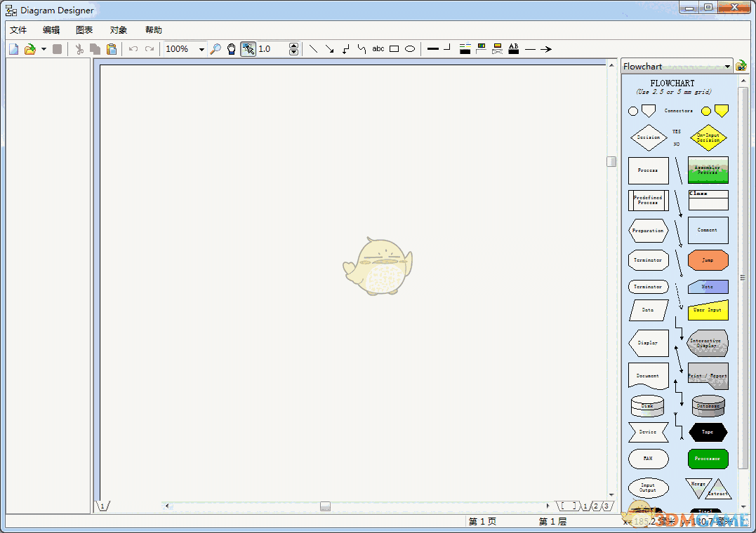Select the rectangle shape tool

point(394,49)
